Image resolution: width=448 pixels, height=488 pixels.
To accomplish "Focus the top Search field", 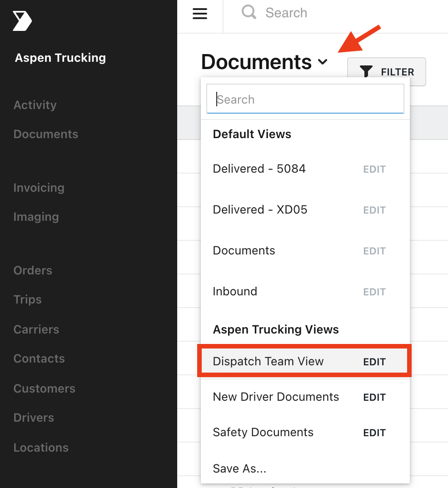I will click(x=286, y=13).
